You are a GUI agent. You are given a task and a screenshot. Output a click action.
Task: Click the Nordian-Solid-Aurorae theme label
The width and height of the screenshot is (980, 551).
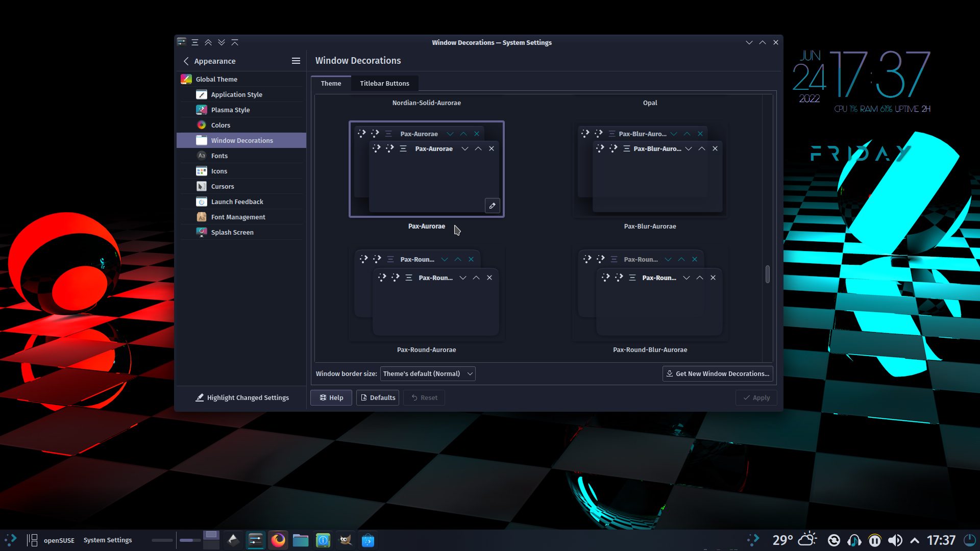coord(426,103)
